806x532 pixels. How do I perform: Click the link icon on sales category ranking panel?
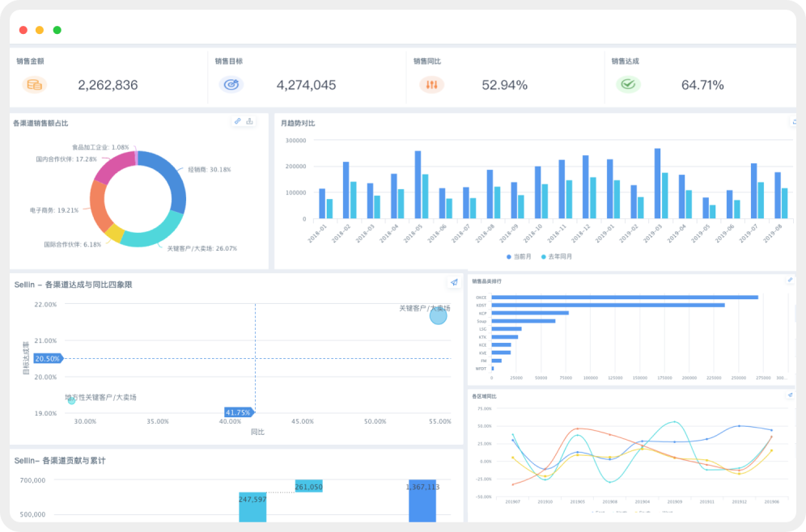pyautogui.click(x=790, y=280)
